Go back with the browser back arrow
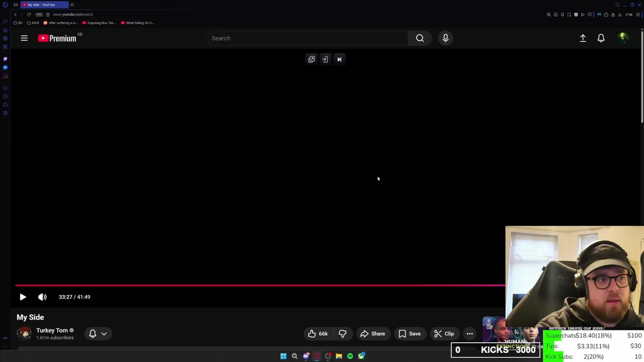Image resolution: width=644 pixels, height=362 pixels. (15, 15)
